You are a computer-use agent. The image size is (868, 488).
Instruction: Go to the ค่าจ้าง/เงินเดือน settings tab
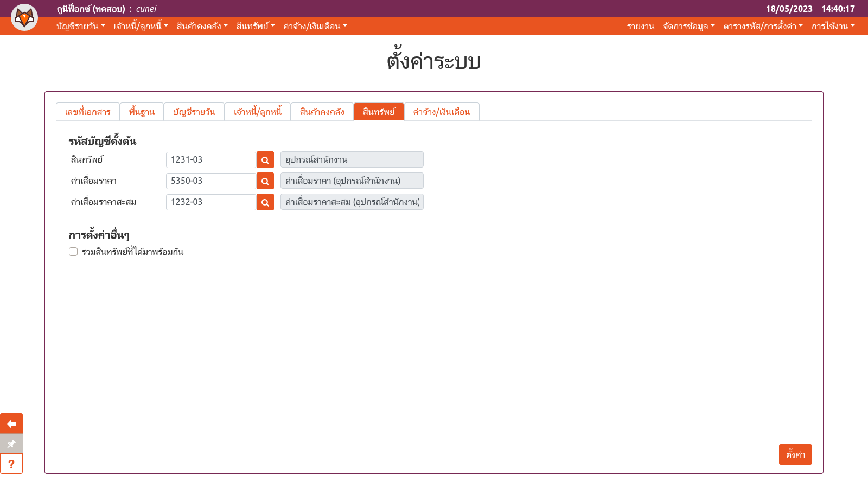coord(441,112)
